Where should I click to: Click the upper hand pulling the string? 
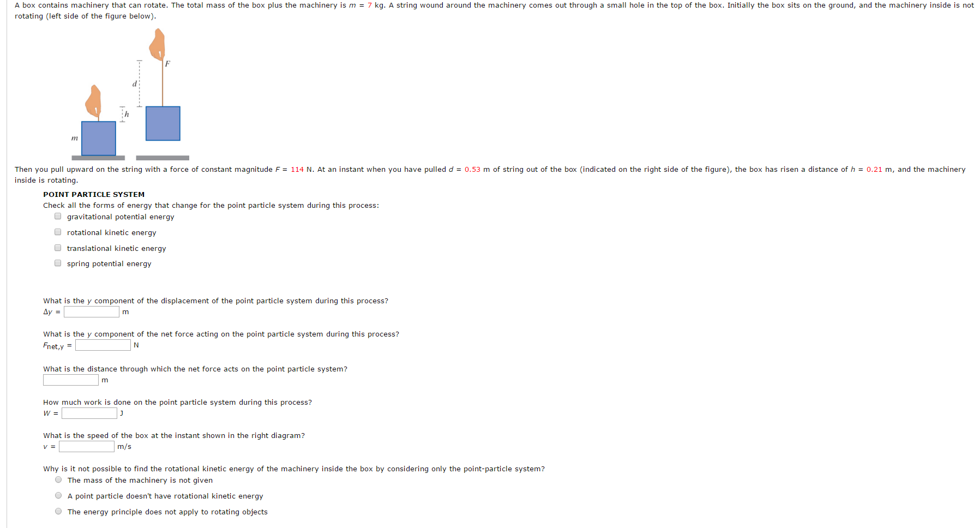coord(158,44)
